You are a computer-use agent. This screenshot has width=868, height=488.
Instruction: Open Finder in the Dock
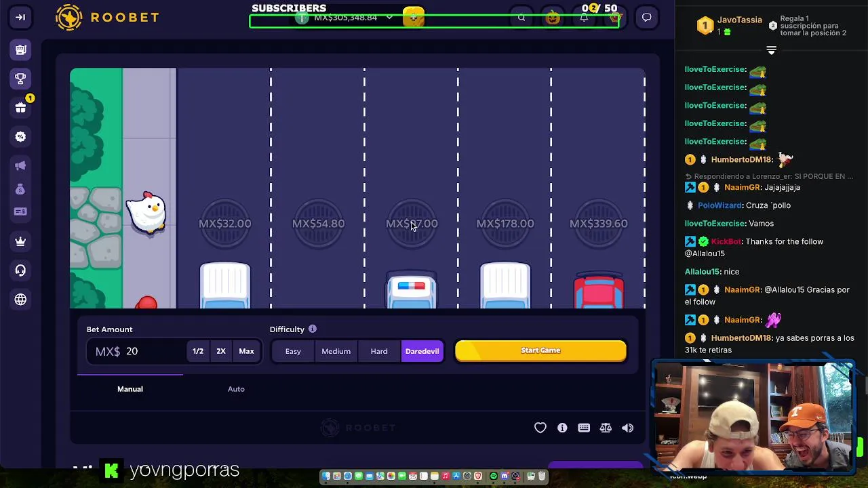point(326,476)
